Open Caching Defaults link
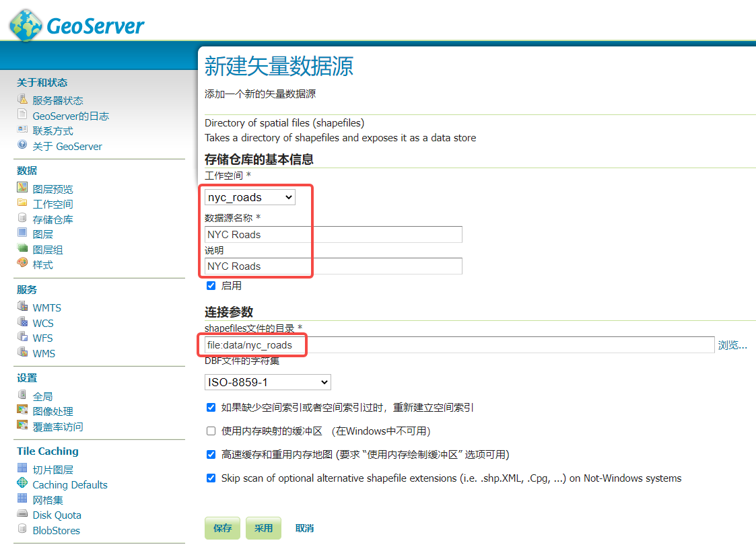756x549 pixels. click(x=70, y=485)
